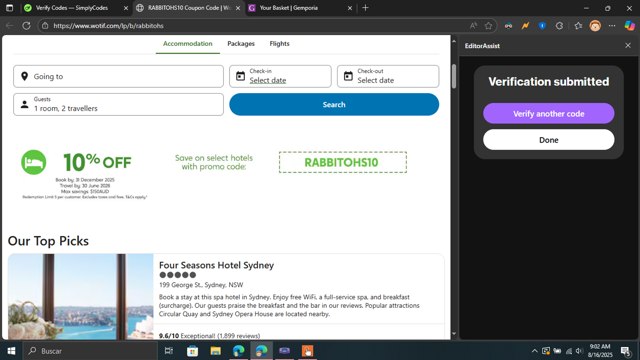This screenshot has width=640, height=360.
Task: Select the Packages tab
Action: [x=241, y=44]
